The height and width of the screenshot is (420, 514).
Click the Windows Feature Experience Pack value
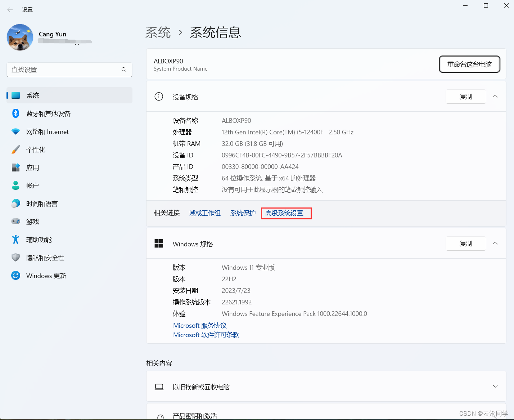pyautogui.click(x=294, y=314)
